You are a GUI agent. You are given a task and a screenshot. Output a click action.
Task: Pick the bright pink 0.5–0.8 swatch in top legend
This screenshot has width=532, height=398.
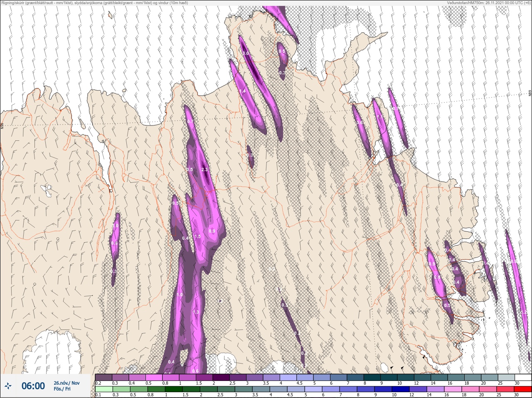[x=153, y=377]
